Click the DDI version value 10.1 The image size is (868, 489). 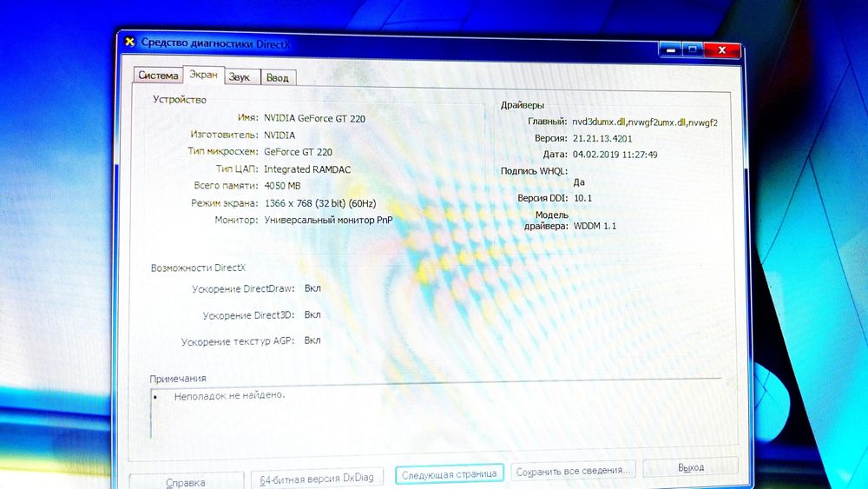[x=583, y=198]
